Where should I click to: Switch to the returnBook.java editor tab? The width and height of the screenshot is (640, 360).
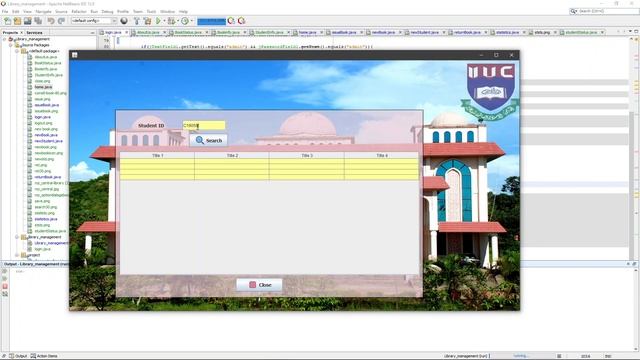point(467,32)
